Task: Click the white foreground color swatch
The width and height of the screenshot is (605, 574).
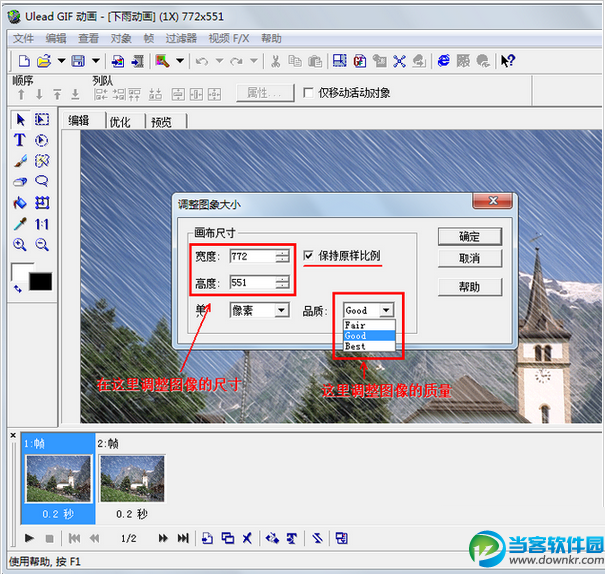Action: 20,271
